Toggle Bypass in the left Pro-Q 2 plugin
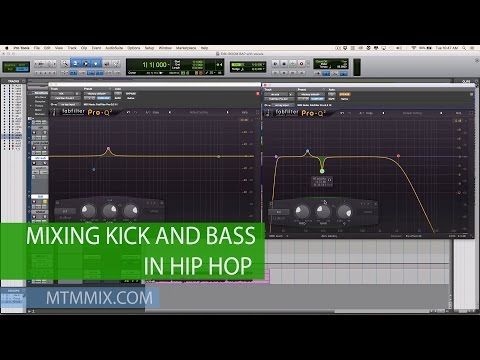The height and width of the screenshot is (360, 480). tap(131, 94)
